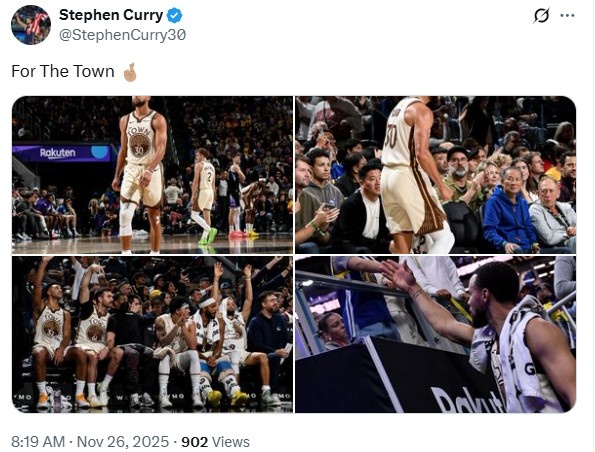This screenshot has height=452, width=595.
Task: Click the raised hand in high-five photo
Action: [397, 274]
